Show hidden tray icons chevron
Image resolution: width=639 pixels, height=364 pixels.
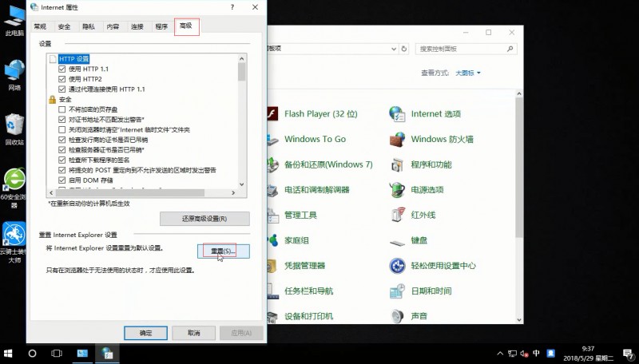point(500,354)
